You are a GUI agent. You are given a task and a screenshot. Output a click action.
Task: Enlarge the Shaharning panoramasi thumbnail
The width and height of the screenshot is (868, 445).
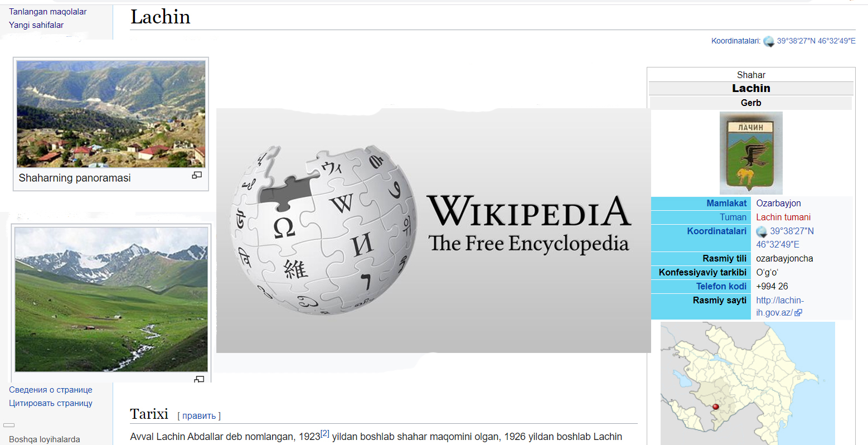(x=197, y=175)
